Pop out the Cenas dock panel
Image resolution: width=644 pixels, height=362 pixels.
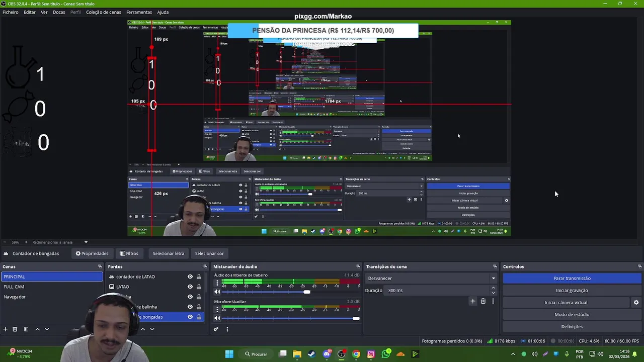[100, 266]
